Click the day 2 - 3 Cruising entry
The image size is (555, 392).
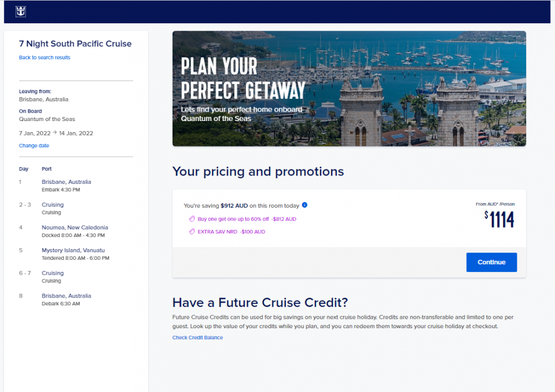coord(53,205)
